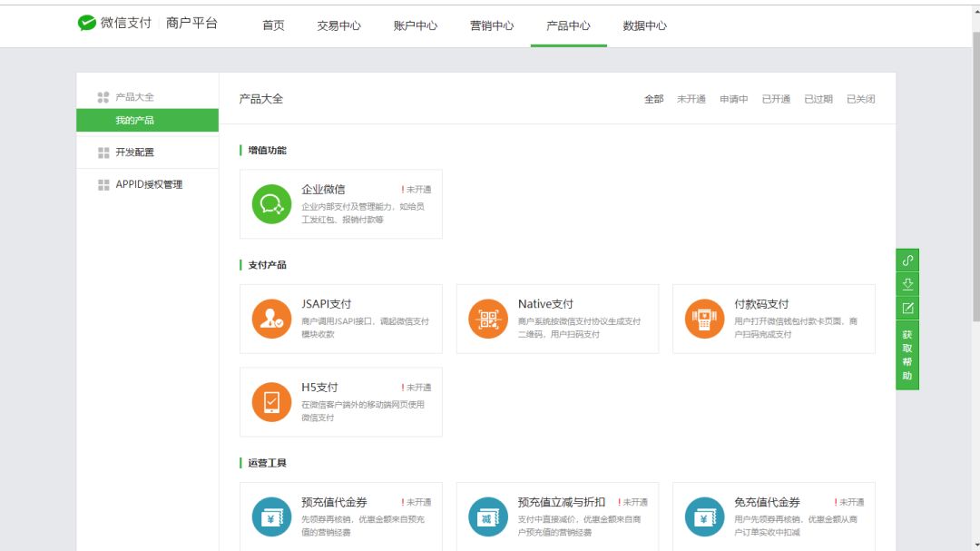Open 产品大全 in the sidebar
980x551 pixels.
click(134, 97)
